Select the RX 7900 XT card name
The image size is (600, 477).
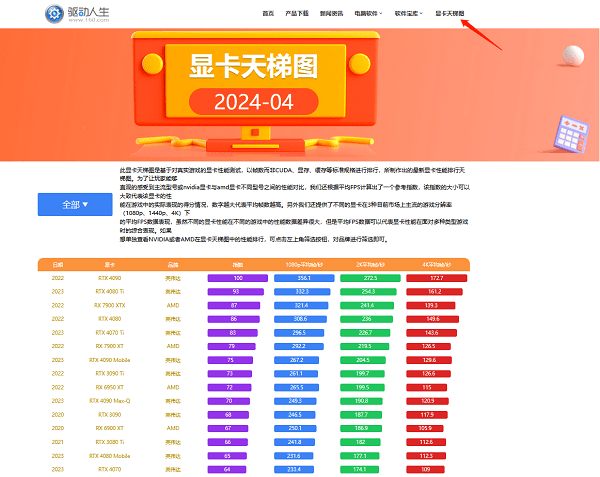pyautogui.click(x=110, y=346)
